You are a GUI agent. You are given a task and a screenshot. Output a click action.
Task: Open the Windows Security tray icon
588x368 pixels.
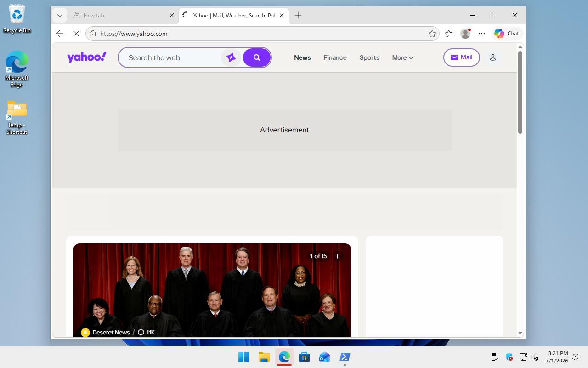coord(509,357)
